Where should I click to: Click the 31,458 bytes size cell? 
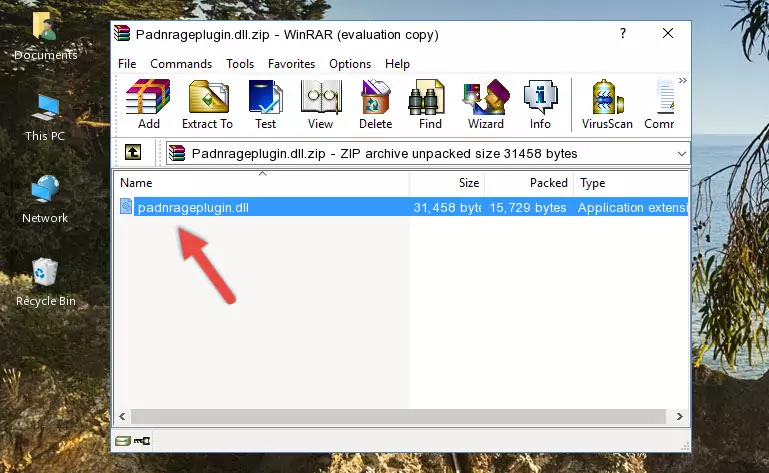(447, 208)
